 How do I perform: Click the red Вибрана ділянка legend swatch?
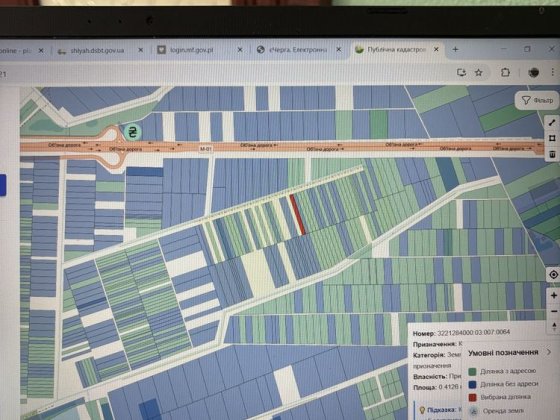click(x=472, y=398)
